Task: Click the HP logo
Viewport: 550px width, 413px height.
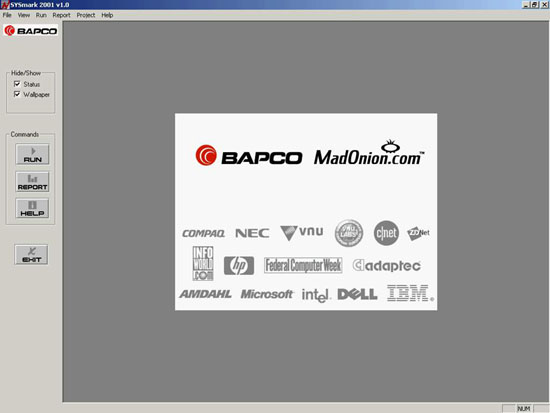Action: pyautogui.click(x=239, y=266)
